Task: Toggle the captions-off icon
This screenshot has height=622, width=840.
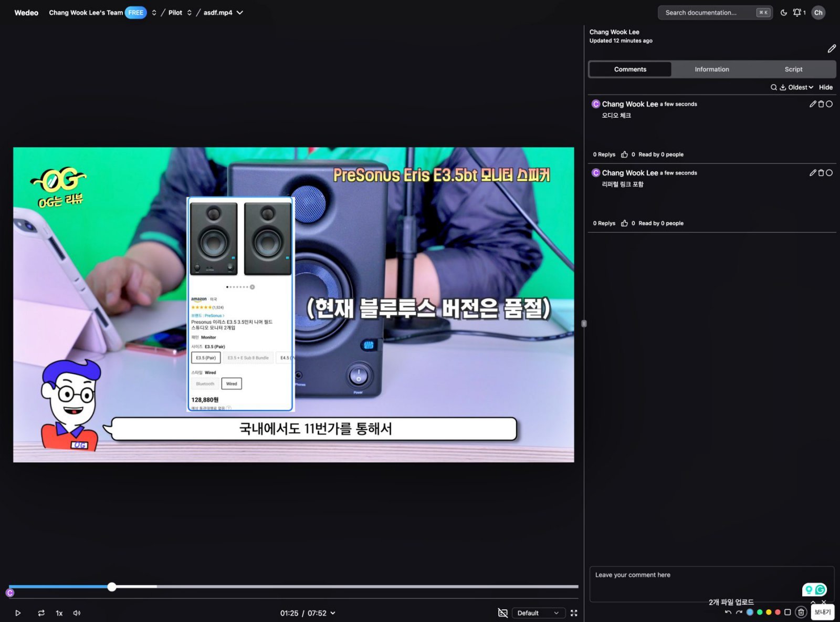Action: [502, 613]
